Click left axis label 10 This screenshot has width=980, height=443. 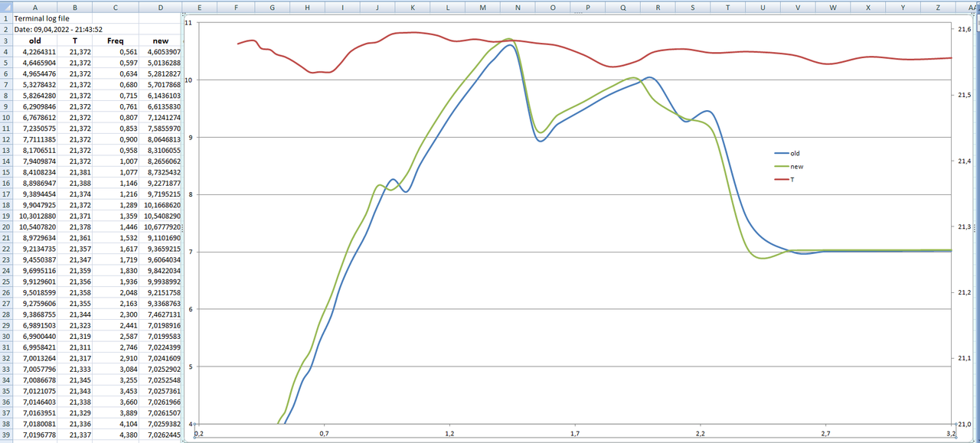[189, 80]
